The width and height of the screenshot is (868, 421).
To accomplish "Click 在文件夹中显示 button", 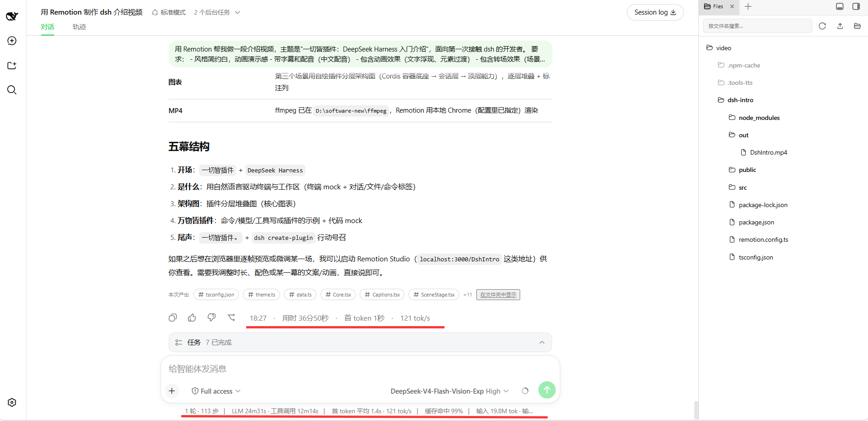I will coord(498,295).
